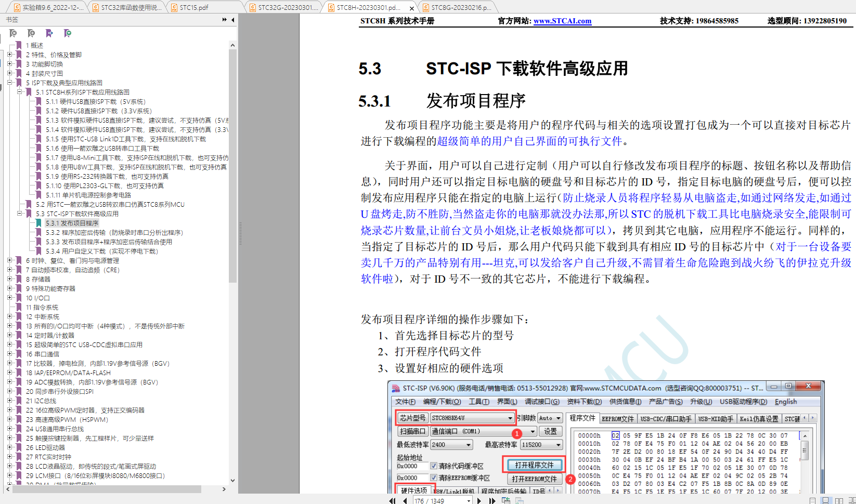Viewport: 856px width, 504px height.
Task: Click the continuous page view icon
Action: pyautogui.click(x=825, y=500)
